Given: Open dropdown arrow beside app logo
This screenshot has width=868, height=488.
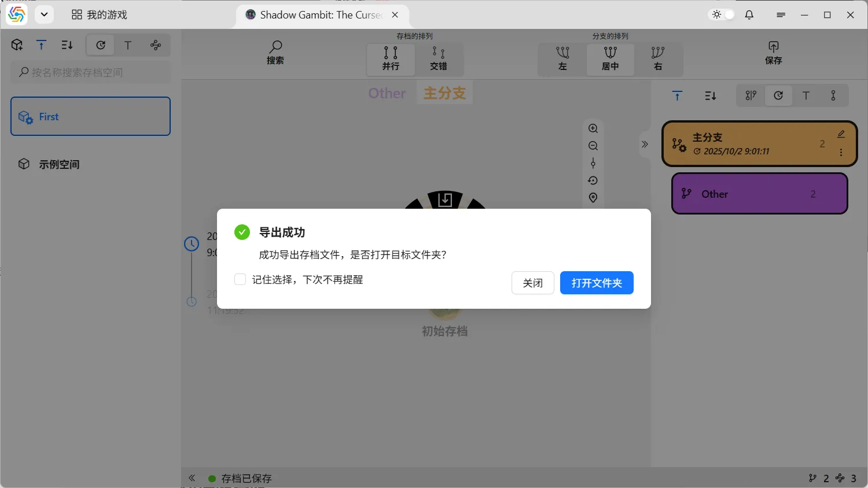Looking at the screenshot, I should (44, 15).
